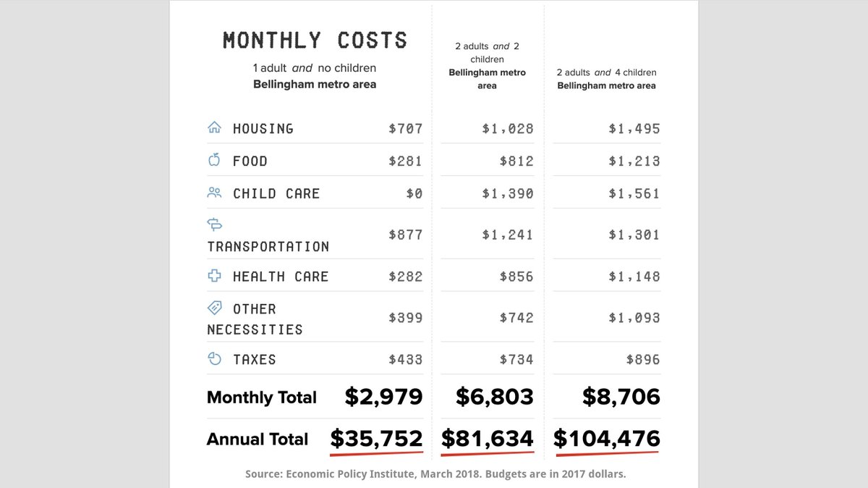Click the Health Care cross icon
The image size is (868, 488).
(214, 276)
